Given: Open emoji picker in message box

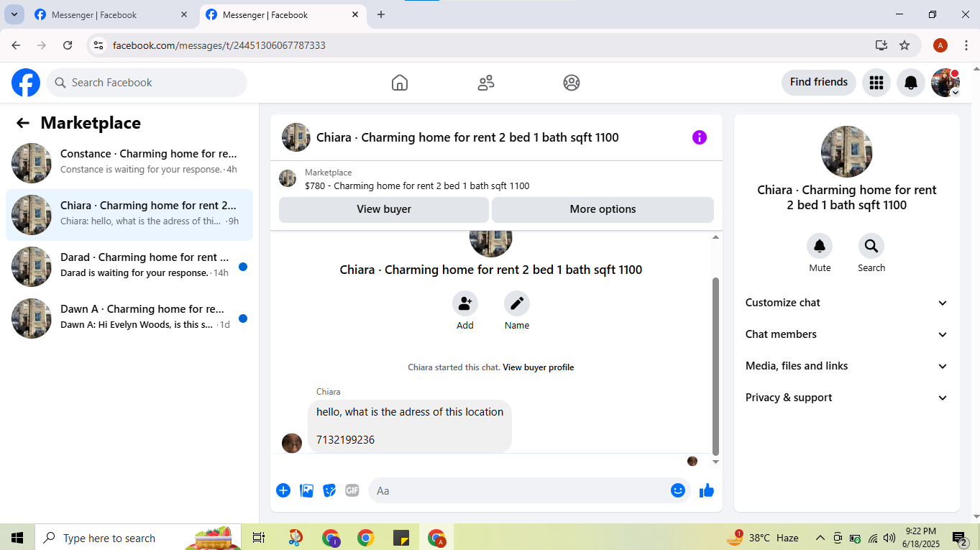Looking at the screenshot, I should click(x=678, y=490).
